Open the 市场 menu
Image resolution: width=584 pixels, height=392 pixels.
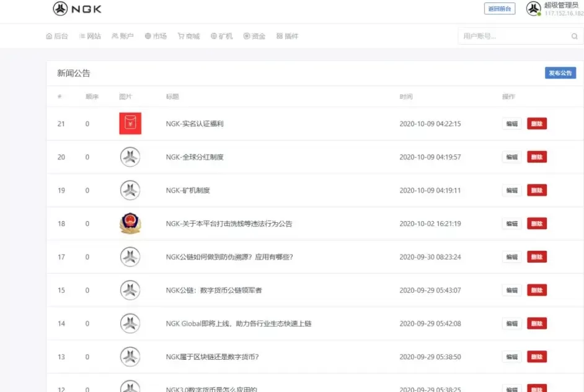coord(156,36)
